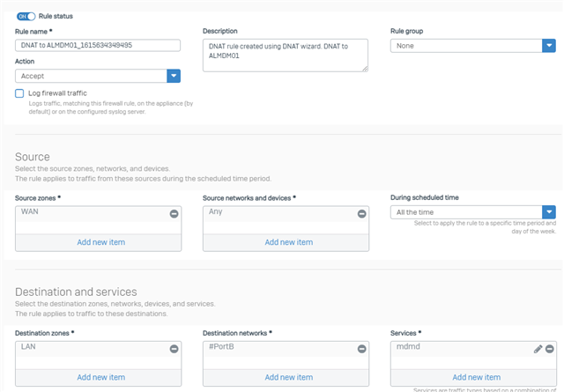
Task: Click the Description resize handle corner
Action: click(365, 69)
